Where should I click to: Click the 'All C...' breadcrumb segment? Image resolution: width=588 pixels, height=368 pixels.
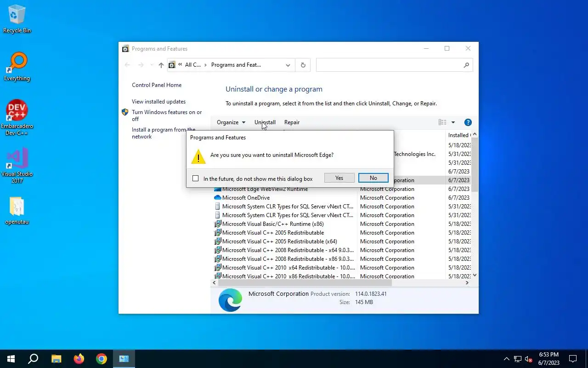(x=192, y=65)
